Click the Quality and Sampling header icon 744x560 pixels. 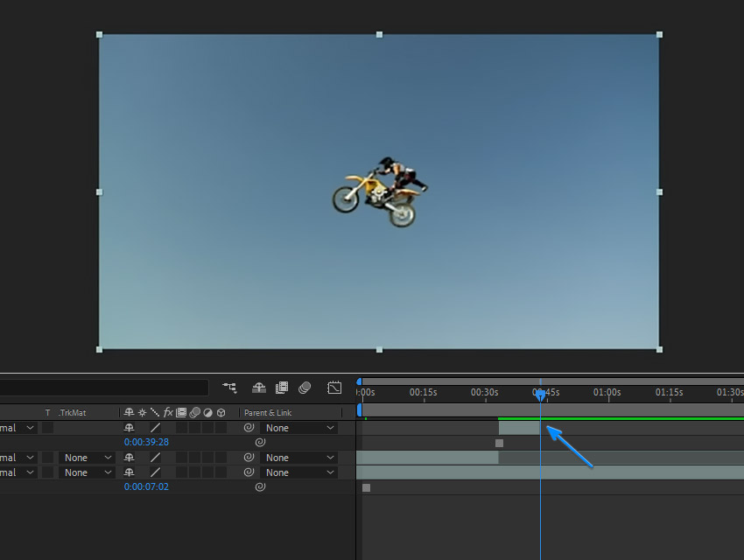tap(155, 412)
